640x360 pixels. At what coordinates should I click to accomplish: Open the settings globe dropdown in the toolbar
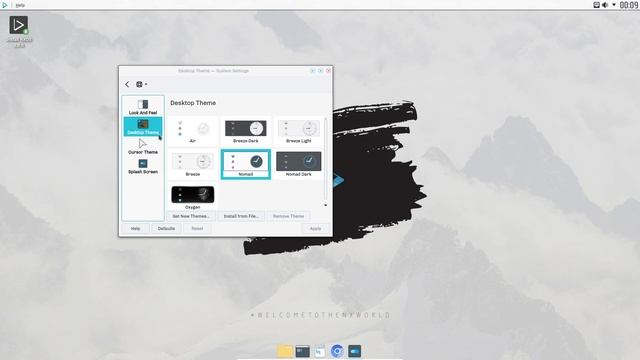coord(141,84)
